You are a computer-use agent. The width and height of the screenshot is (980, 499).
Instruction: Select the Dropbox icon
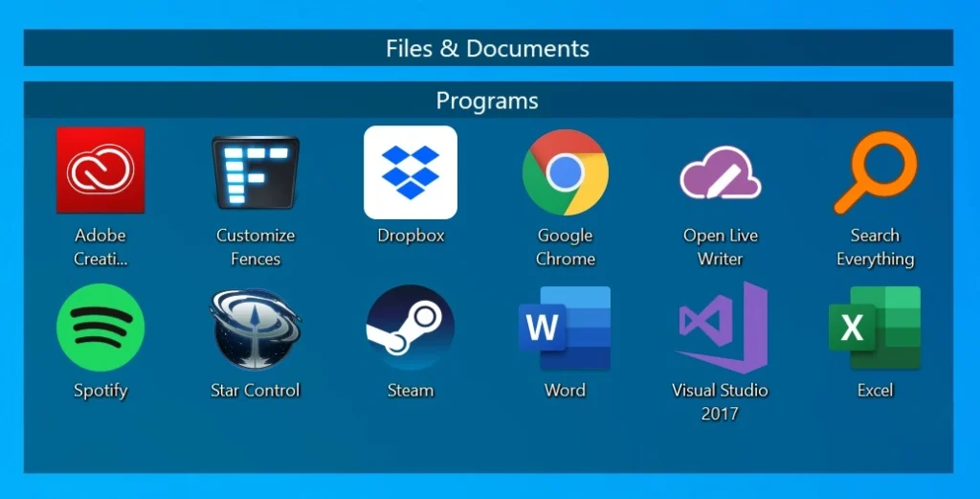click(411, 172)
